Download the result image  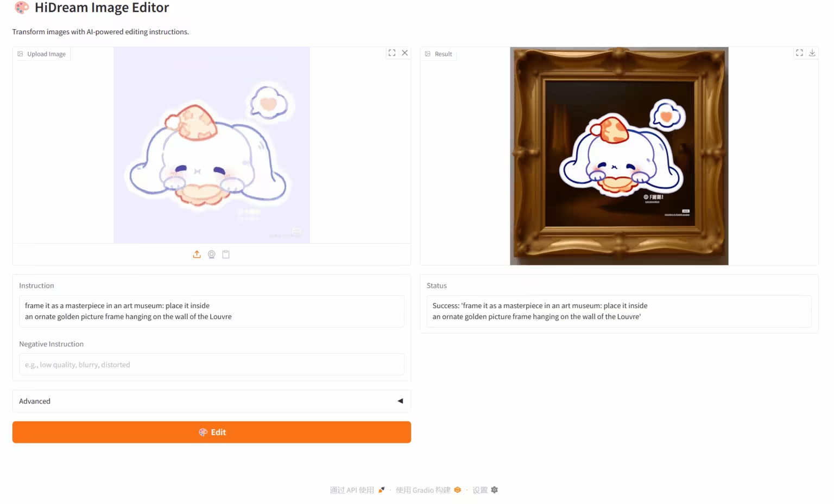(812, 53)
